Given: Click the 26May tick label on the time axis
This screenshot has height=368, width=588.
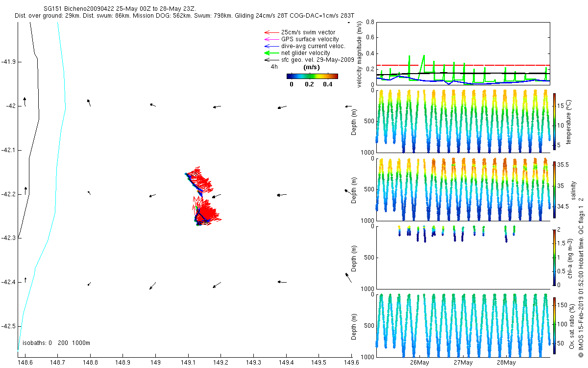Looking at the screenshot, I should (x=420, y=363).
